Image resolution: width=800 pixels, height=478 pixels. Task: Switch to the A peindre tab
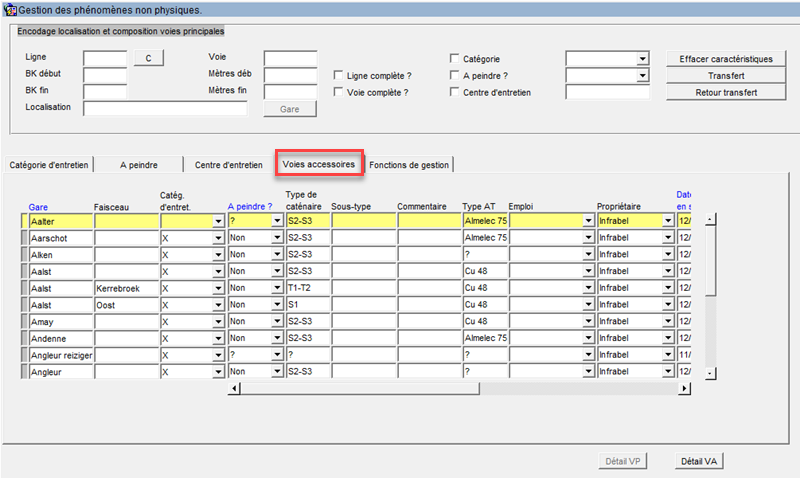click(x=139, y=165)
